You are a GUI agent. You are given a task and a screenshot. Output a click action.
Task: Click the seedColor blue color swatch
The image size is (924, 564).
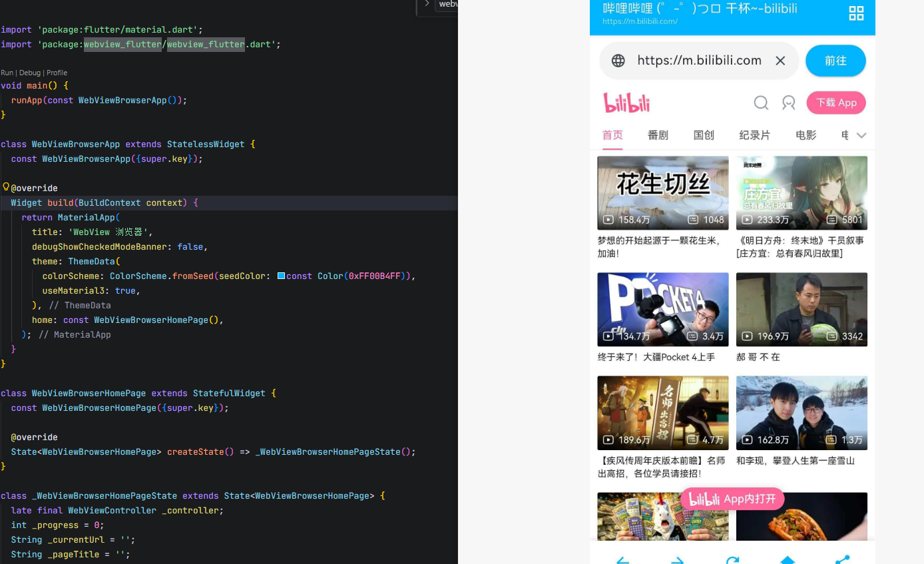281,276
